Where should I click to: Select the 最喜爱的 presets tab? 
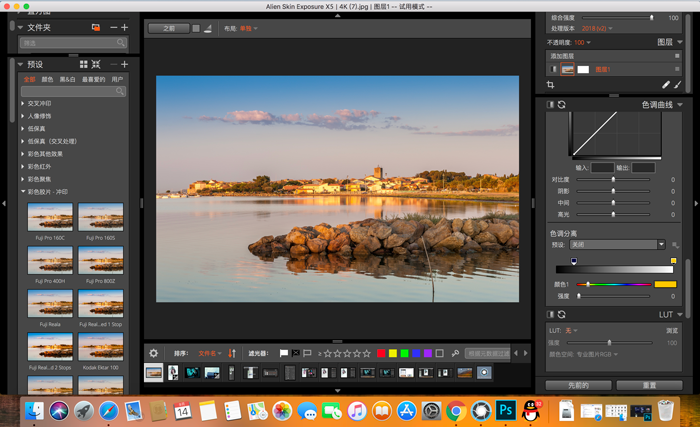tap(93, 79)
